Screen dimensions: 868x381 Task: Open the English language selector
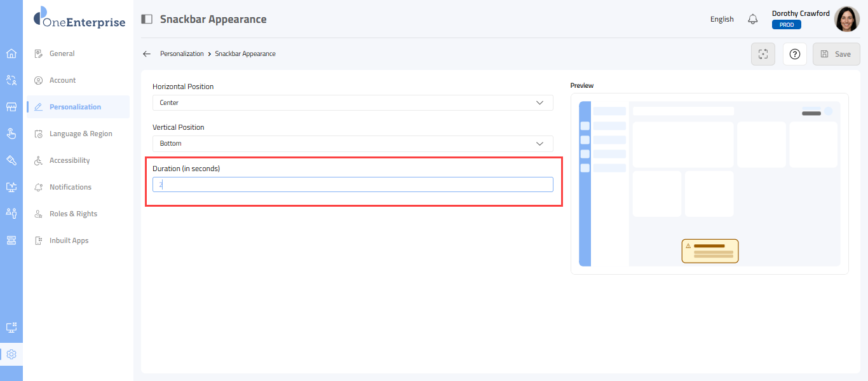[x=722, y=19]
